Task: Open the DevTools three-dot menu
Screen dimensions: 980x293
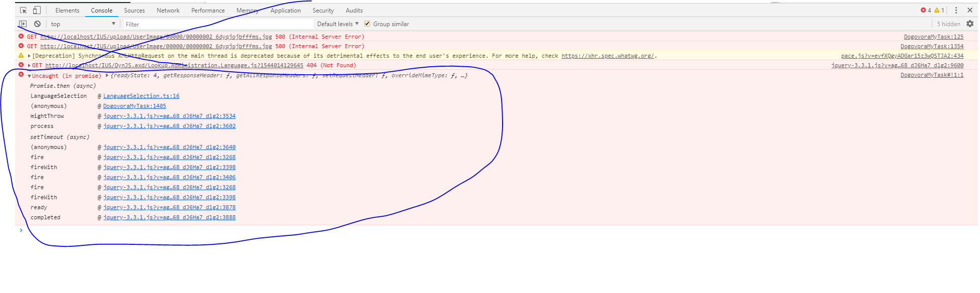Action: point(956,10)
